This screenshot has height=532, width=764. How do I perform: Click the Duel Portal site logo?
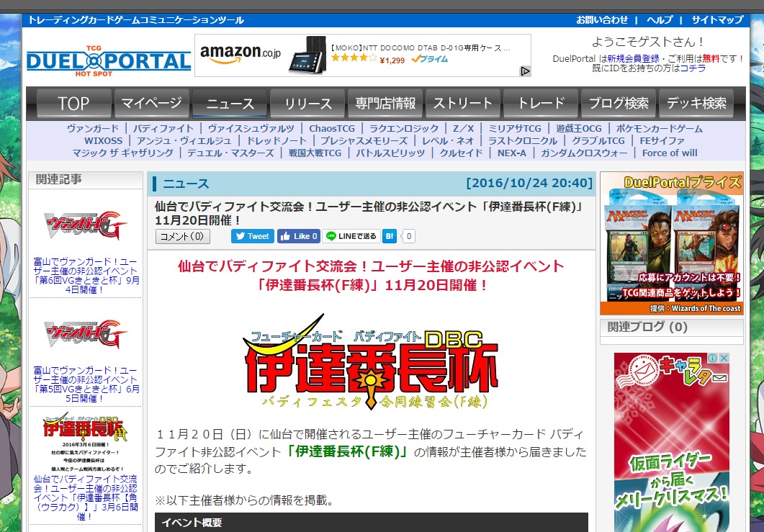pyautogui.click(x=108, y=61)
